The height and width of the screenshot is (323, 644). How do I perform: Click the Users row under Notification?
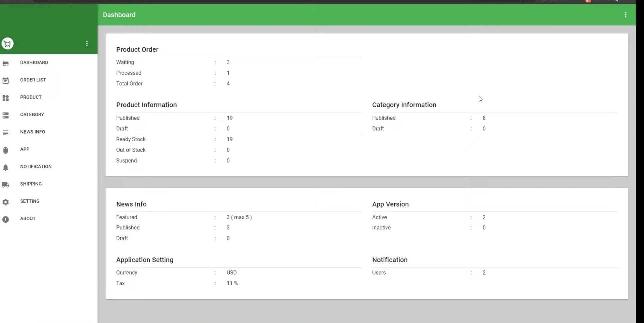[495, 273]
